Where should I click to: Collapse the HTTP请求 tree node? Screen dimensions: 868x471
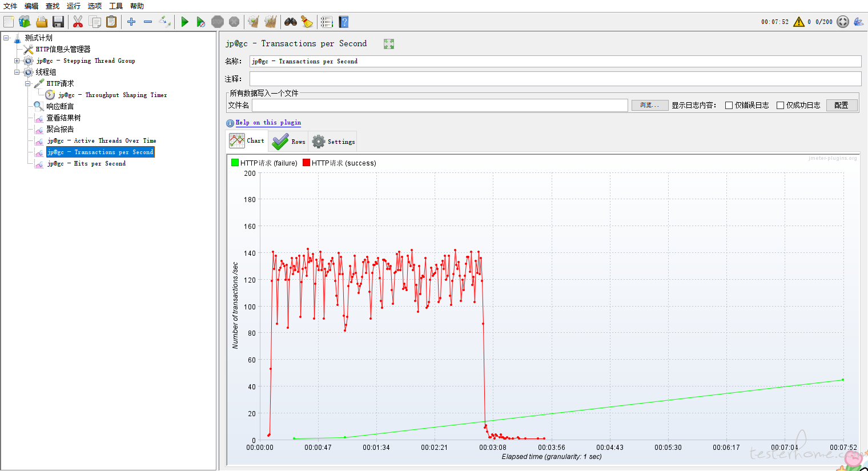[x=27, y=83]
